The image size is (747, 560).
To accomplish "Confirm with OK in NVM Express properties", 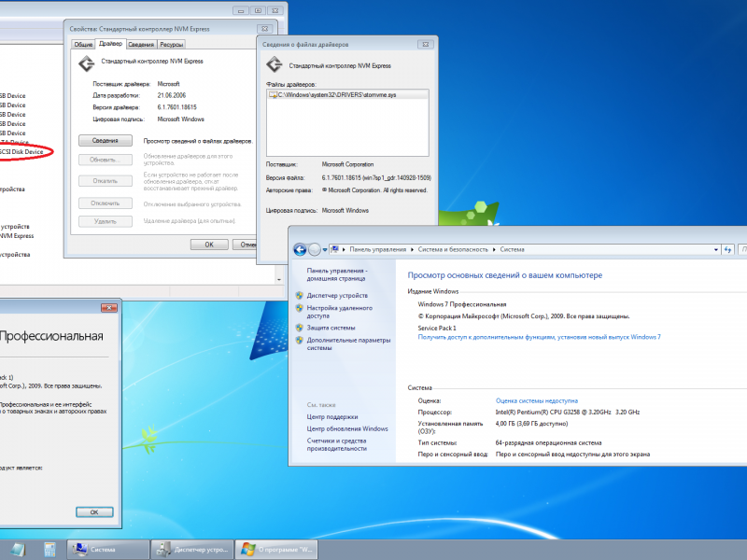I will point(209,245).
